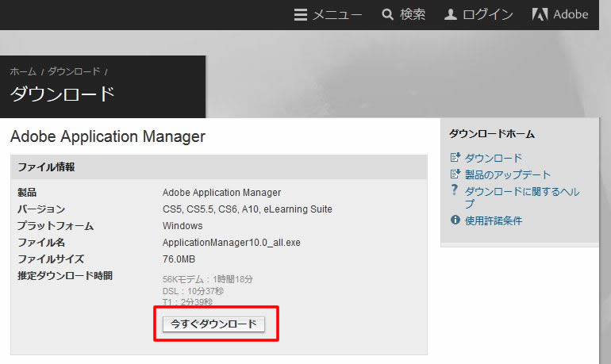The height and width of the screenshot is (364, 611).
Task: Go to ホーム in the breadcrumb
Action: (23, 71)
